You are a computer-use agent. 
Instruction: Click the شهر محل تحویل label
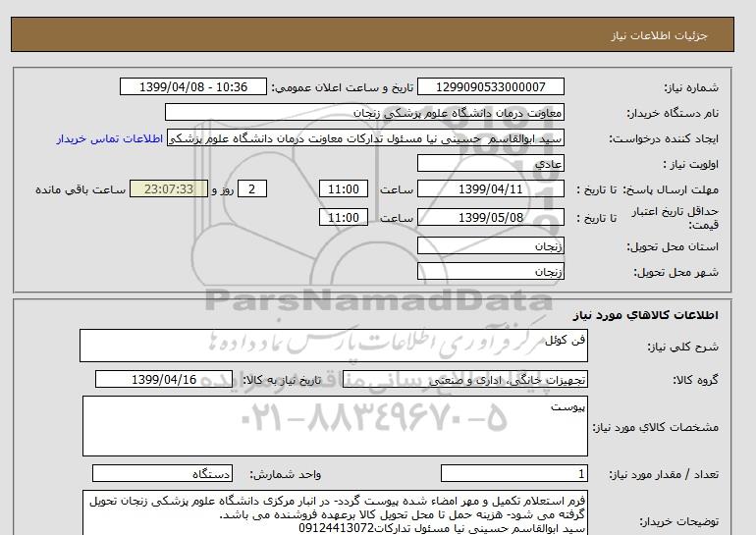[x=675, y=272]
